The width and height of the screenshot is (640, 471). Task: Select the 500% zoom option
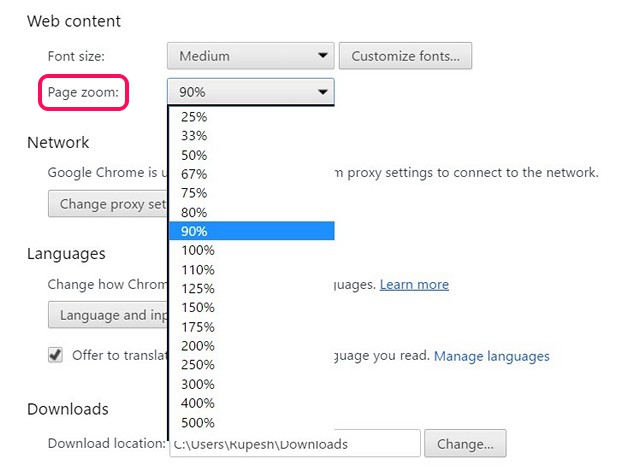click(251, 422)
